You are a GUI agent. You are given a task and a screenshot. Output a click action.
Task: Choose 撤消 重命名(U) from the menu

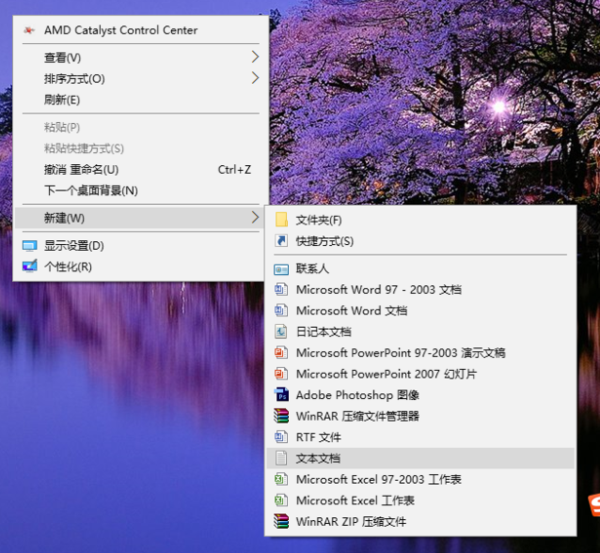click(x=81, y=169)
